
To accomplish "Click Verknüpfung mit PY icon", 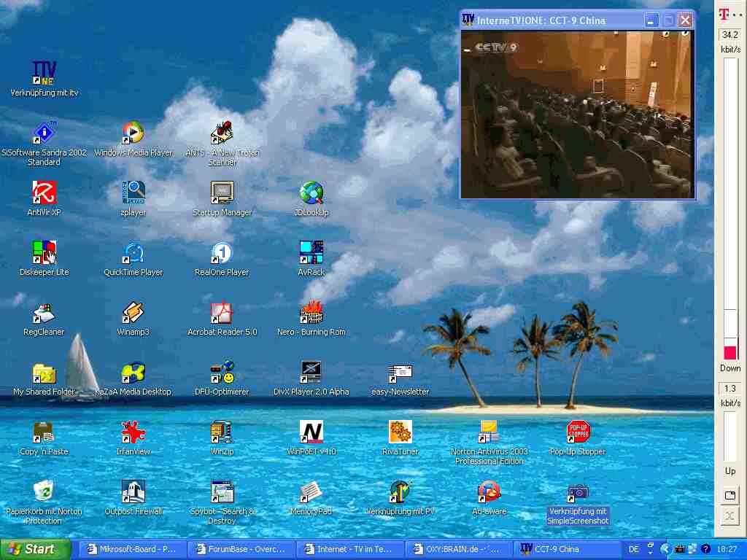I will click(x=400, y=492).
